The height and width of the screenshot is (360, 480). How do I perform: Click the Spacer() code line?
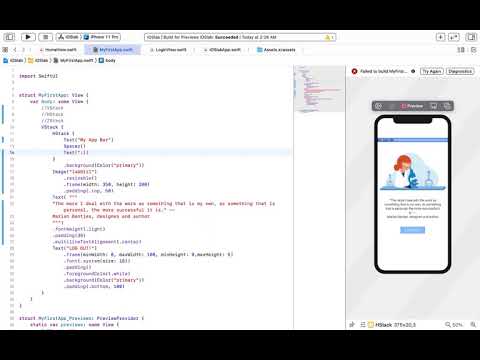coord(75,146)
